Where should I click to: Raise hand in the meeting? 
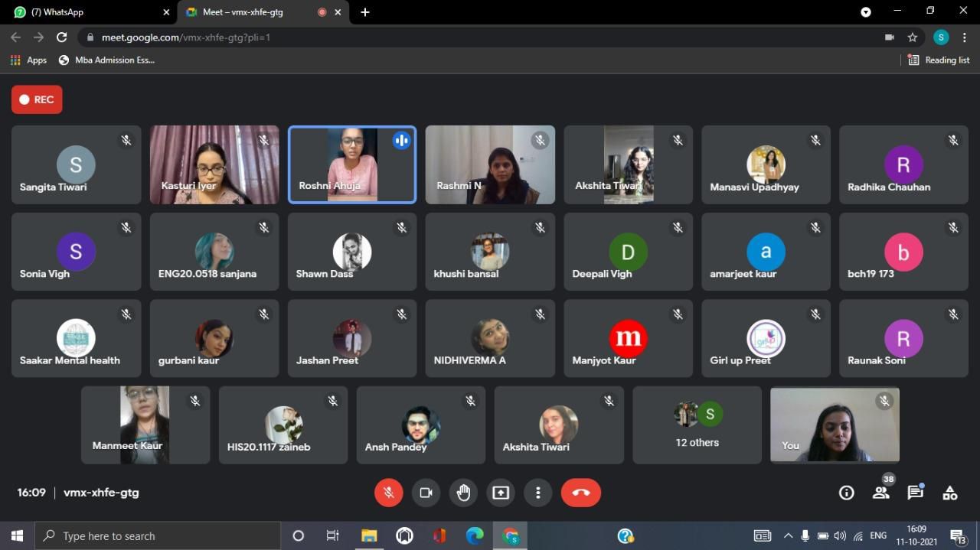pos(463,493)
